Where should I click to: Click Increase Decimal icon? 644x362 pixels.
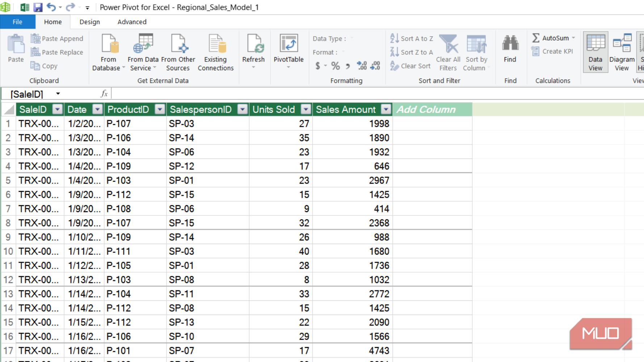[x=361, y=66]
